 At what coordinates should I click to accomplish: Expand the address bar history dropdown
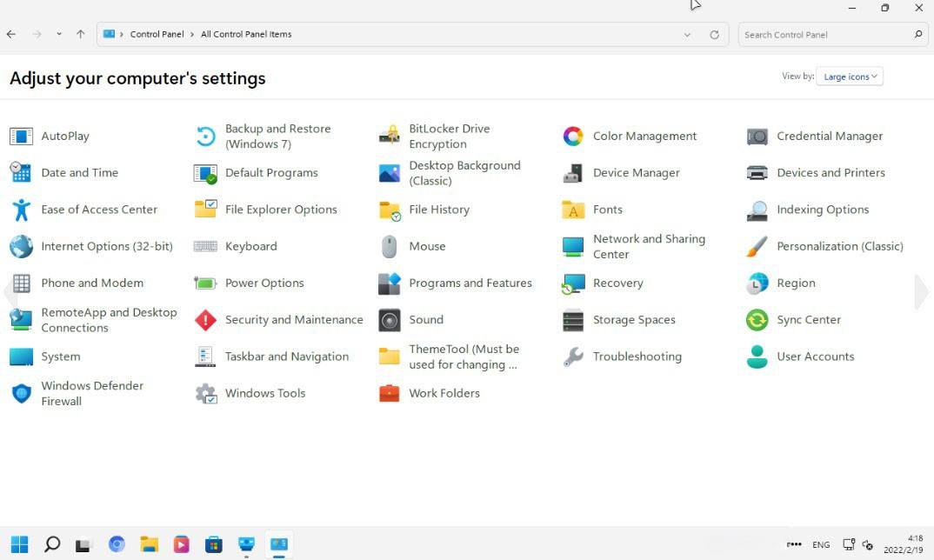[687, 35]
